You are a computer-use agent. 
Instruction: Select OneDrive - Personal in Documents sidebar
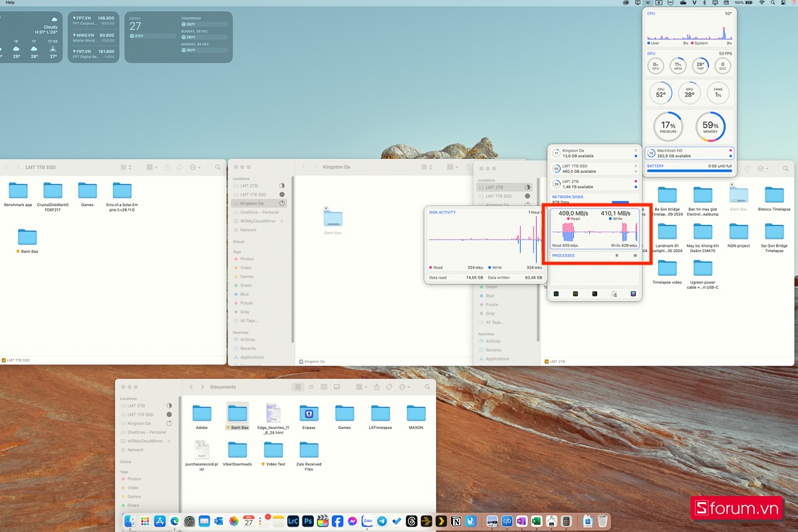(147, 432)
